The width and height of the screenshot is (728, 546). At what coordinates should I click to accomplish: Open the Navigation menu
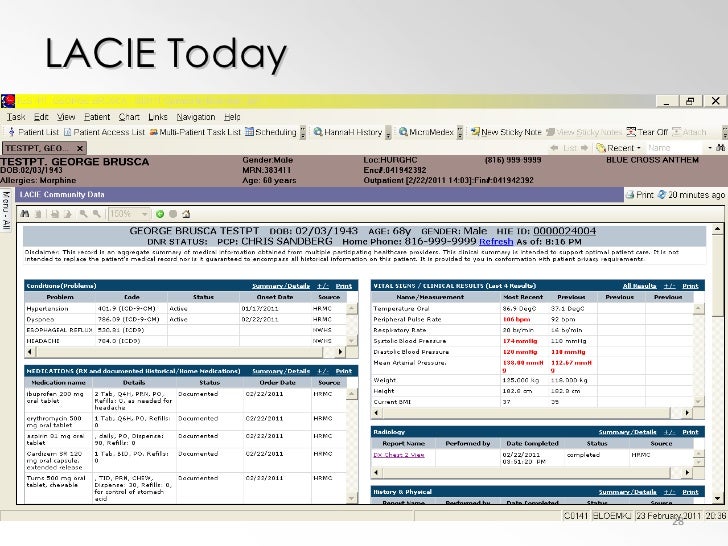pyautogui.click(x=195, y=117)
